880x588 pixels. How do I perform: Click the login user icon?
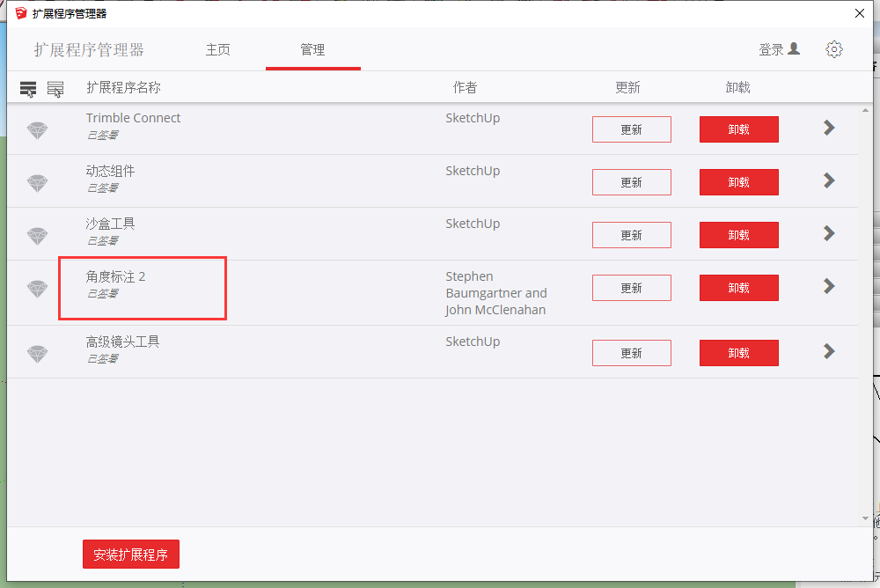(x=794, y=49)
